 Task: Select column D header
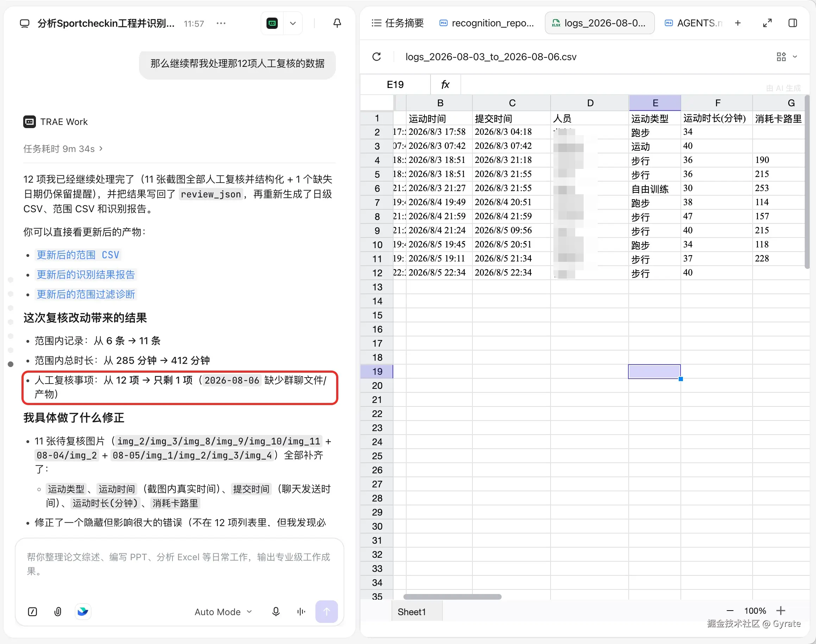[590, 103]
